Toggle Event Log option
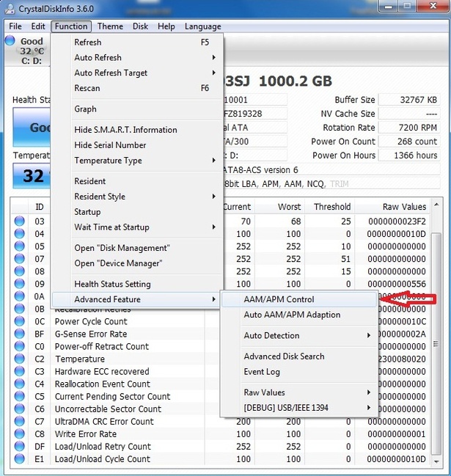 pyautogui.click(x=299, y=372)
